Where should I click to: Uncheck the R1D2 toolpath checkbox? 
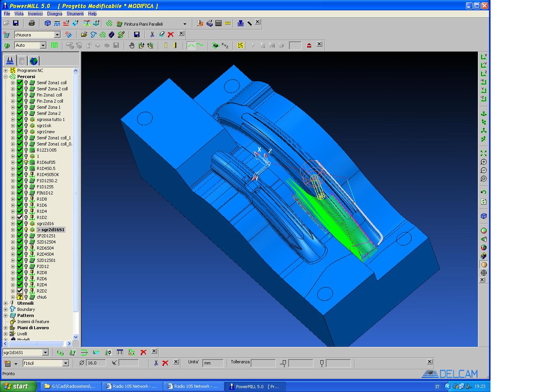click(x=20, y=217)
